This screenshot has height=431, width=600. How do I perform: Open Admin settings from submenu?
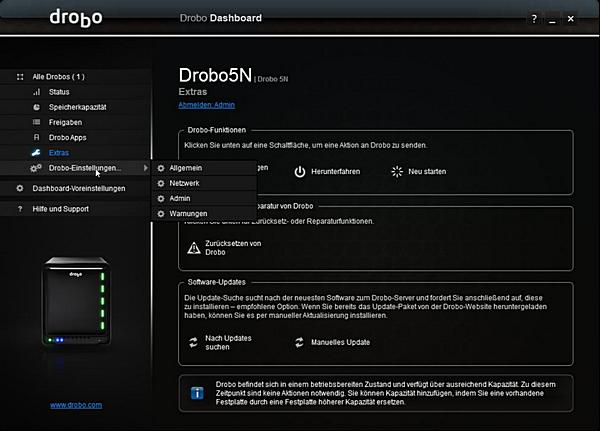point(204,199)
